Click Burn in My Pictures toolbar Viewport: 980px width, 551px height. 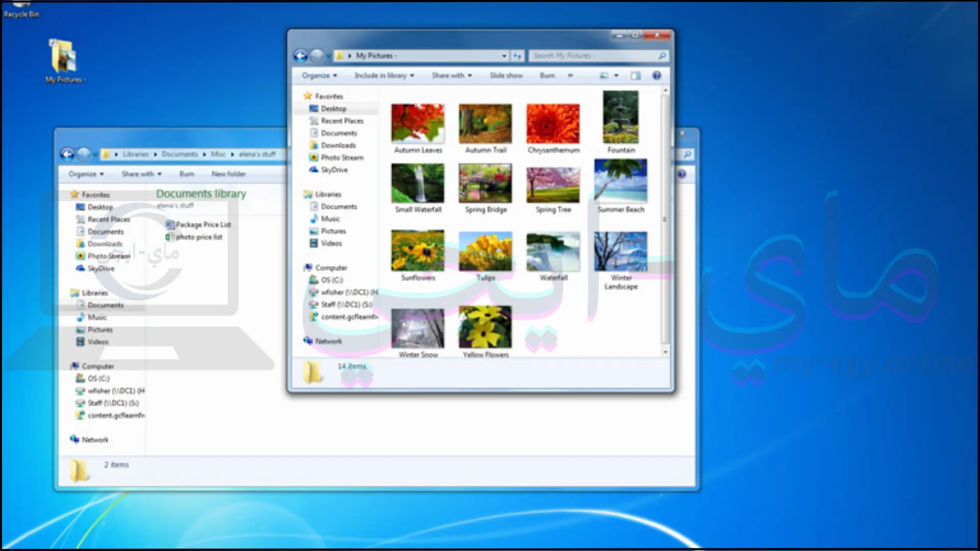547,76
